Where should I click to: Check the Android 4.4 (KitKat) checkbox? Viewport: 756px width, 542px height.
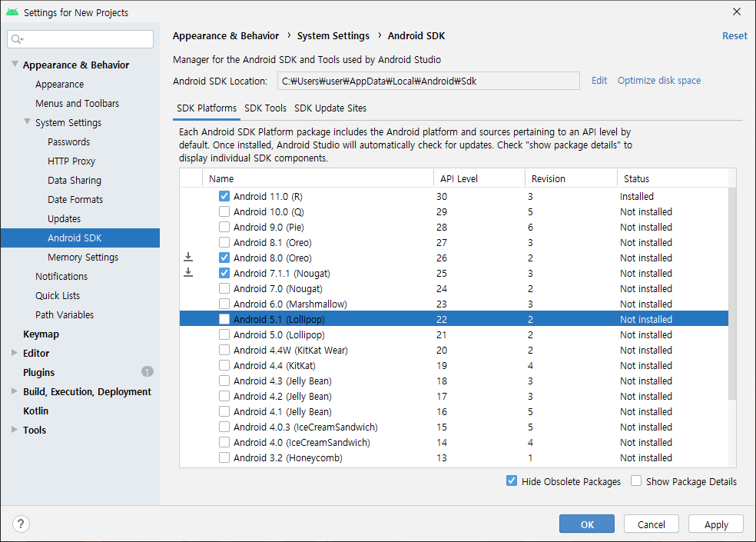coord(224,365)
